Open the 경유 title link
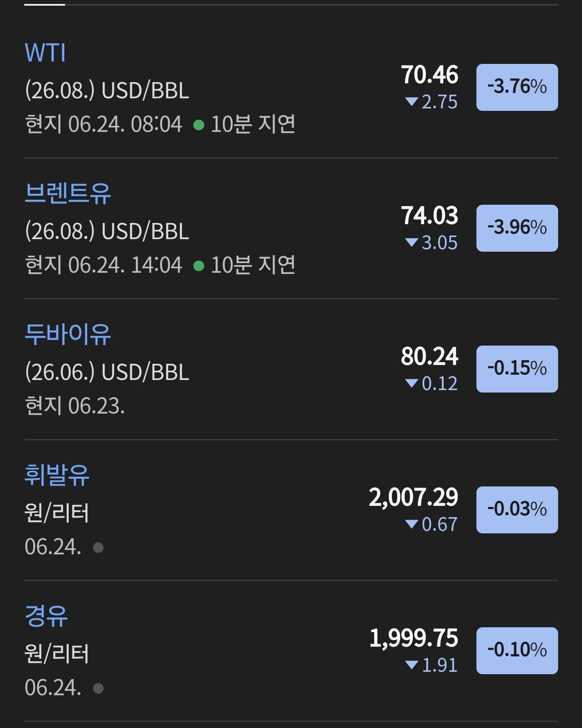Image resolution: width=582 pixels, height=728 pixels. 46,616
